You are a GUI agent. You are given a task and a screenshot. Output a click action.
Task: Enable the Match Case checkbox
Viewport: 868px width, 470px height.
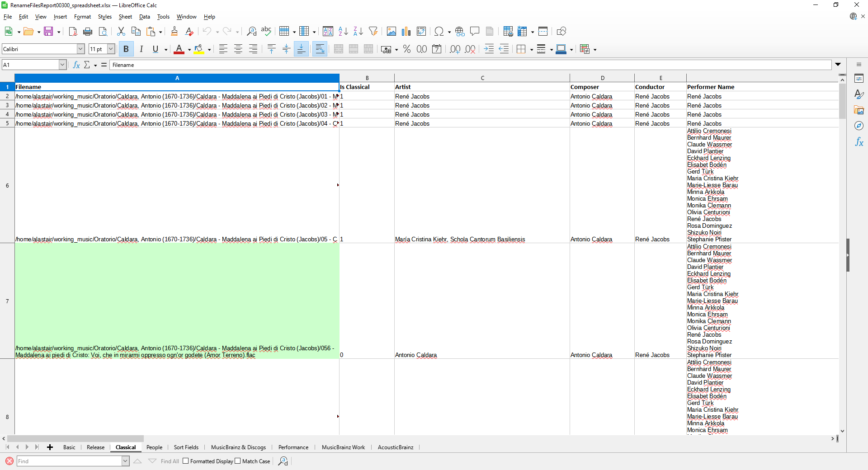pos(238,461)
